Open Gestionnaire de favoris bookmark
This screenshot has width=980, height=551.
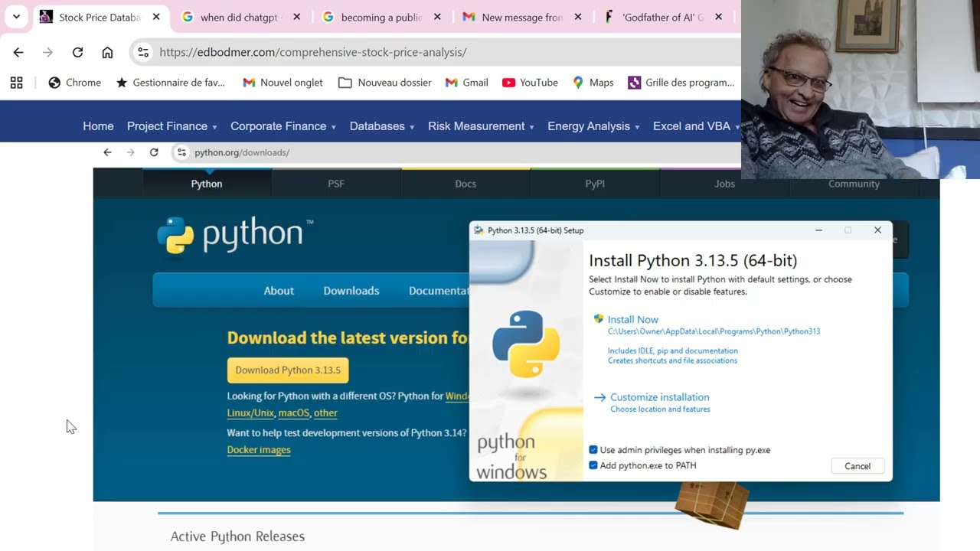pos(170,83)
